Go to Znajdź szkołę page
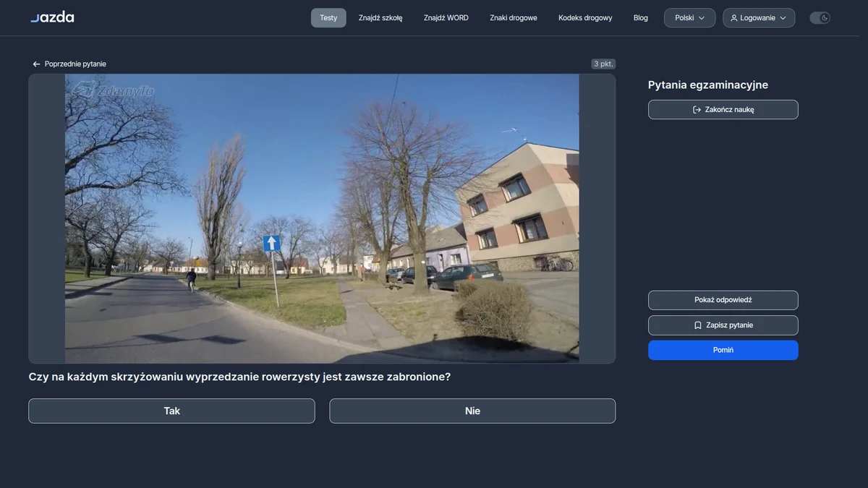 pyautogui.click(x=380, y=18)
